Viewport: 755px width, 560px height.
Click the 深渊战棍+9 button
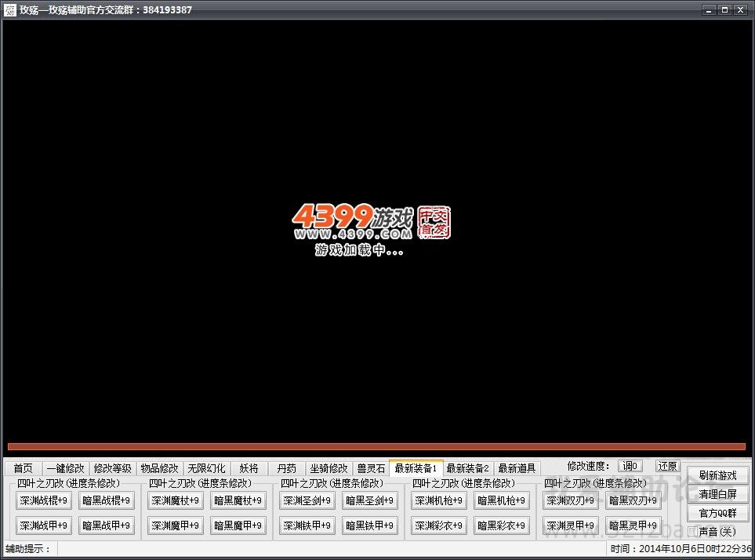tap(44, 500)
